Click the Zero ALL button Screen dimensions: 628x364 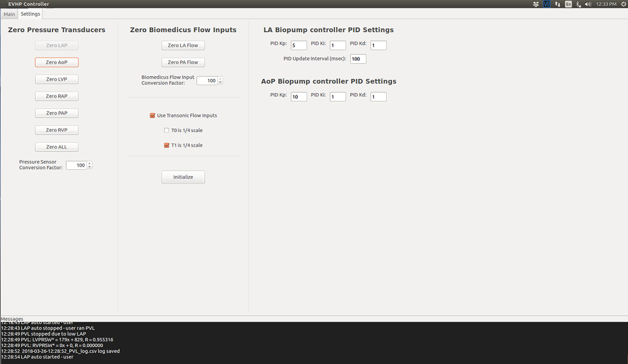point(57,147)
